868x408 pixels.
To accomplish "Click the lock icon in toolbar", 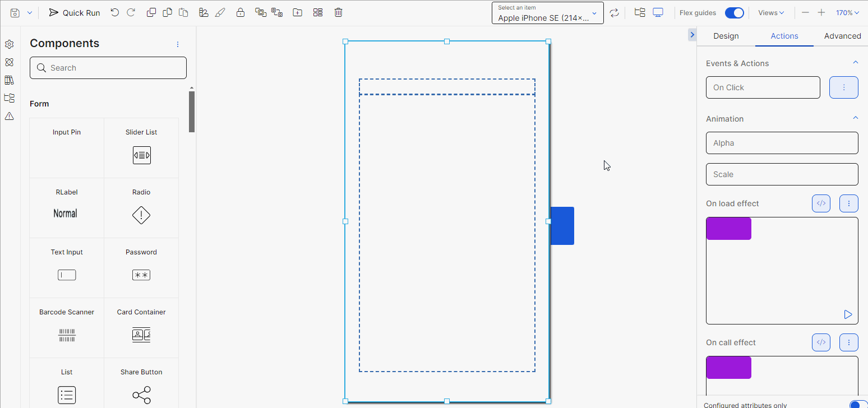I will click(x=240, y=12).
